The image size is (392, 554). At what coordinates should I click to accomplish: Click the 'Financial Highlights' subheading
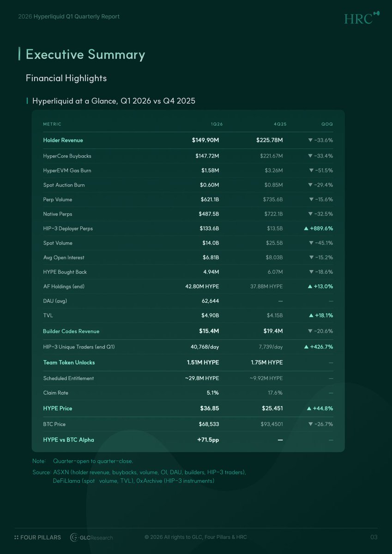click(66, 78)
